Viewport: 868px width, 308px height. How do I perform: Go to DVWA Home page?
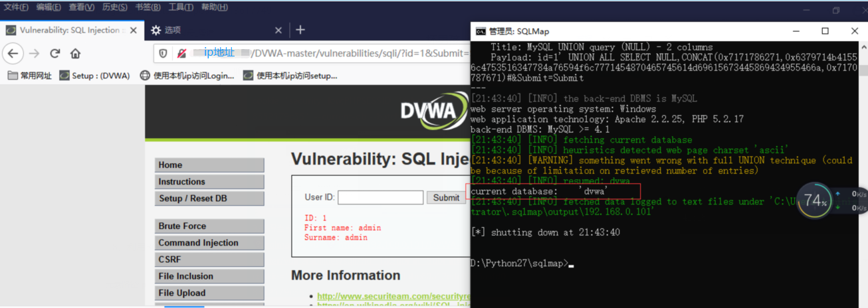(209, 165)
